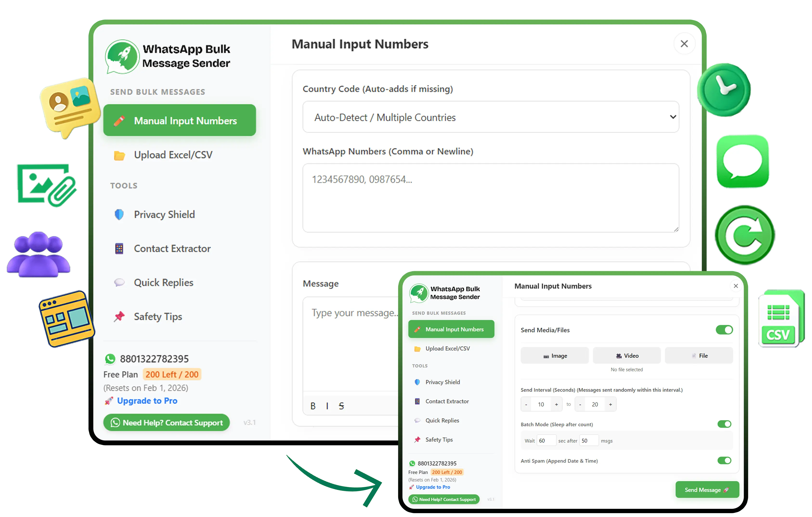Click the Need Help? Contact Support button
This screenshot has width=812, height=517.
pyautogui.click(x=167, y=423)
